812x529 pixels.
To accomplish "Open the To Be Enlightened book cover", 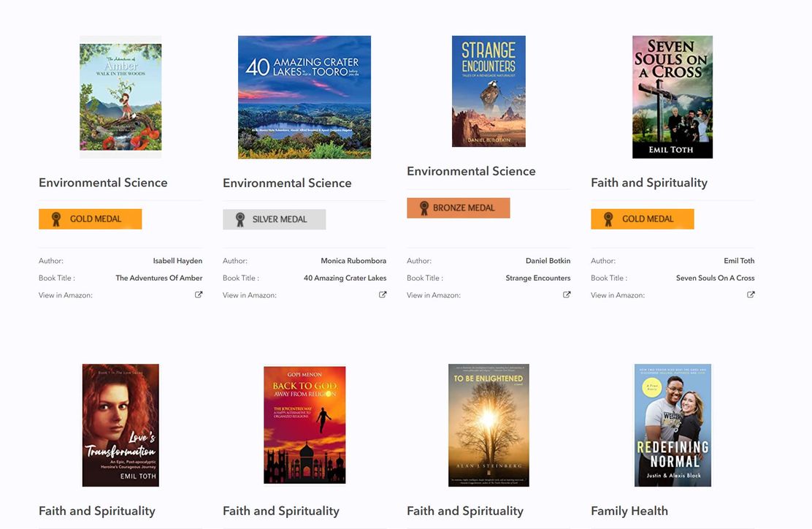I will 489,425.
